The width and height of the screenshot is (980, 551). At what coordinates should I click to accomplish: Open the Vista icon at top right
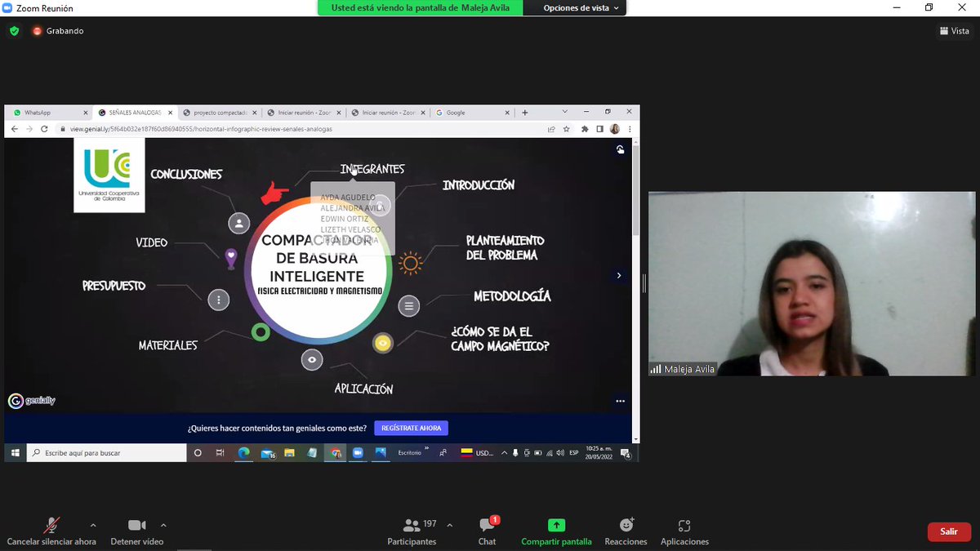[954, 30]
